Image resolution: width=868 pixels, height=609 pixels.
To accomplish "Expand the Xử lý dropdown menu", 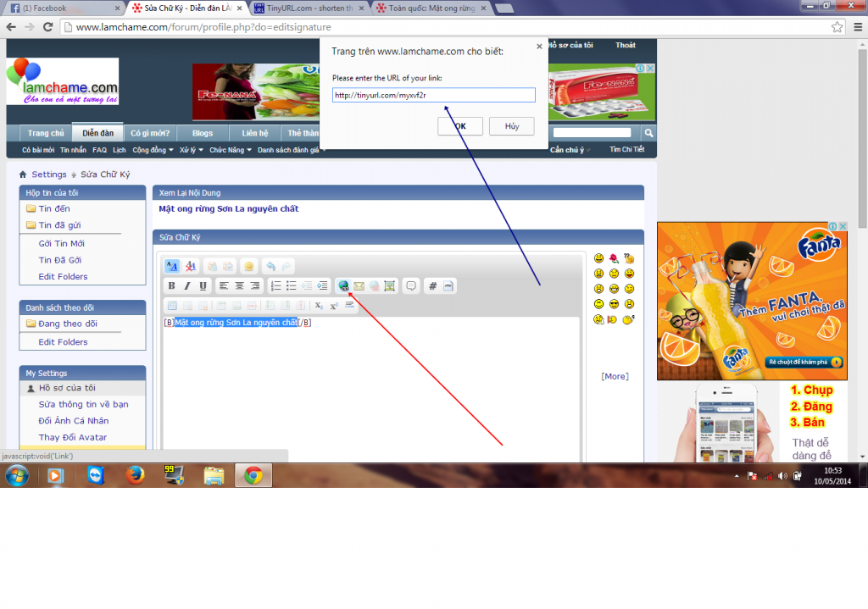I will [x=192, y=150].
